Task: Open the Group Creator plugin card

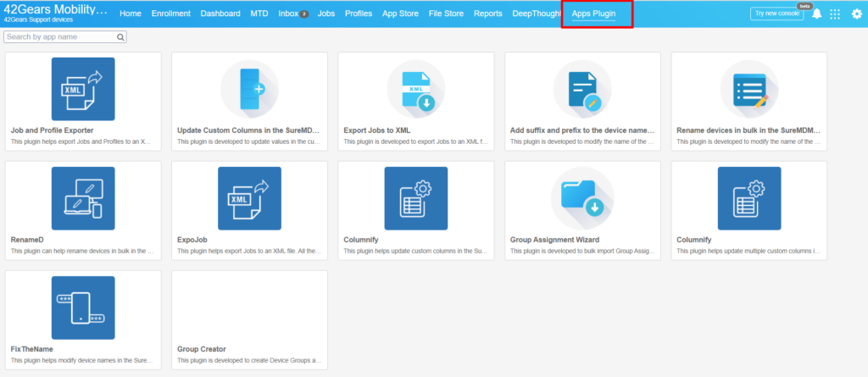Action: coord(250,320)
